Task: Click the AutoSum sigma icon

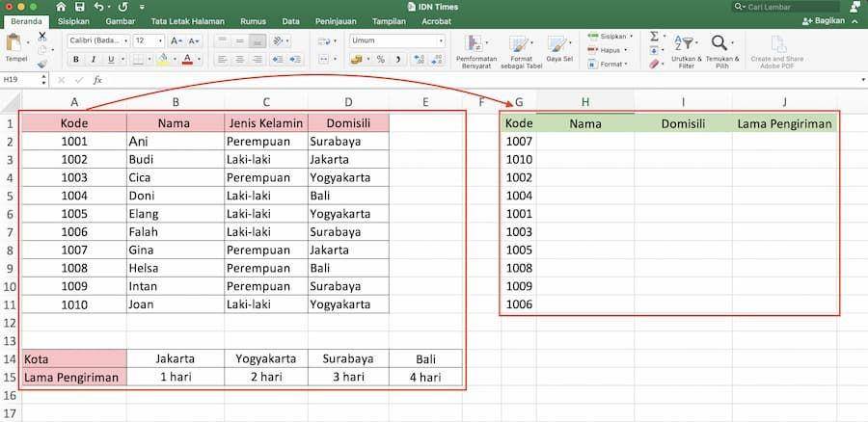Action: pos(654,37)
